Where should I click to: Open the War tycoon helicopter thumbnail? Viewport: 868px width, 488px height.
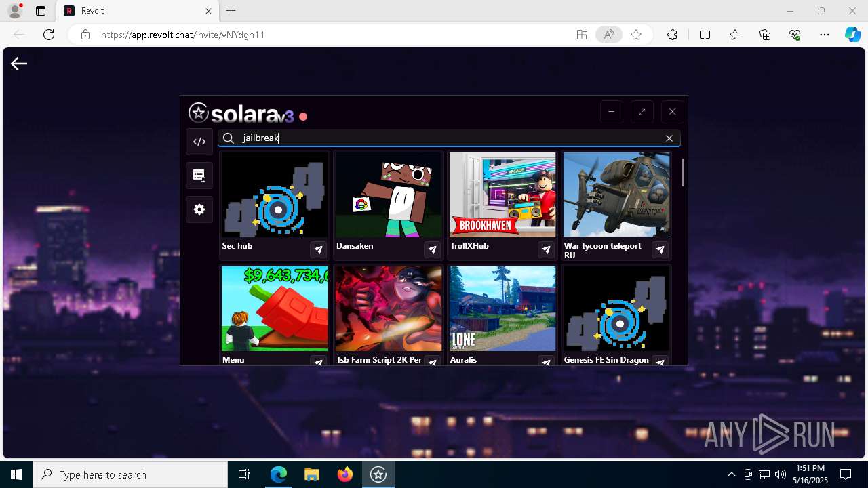coord(616,195)
